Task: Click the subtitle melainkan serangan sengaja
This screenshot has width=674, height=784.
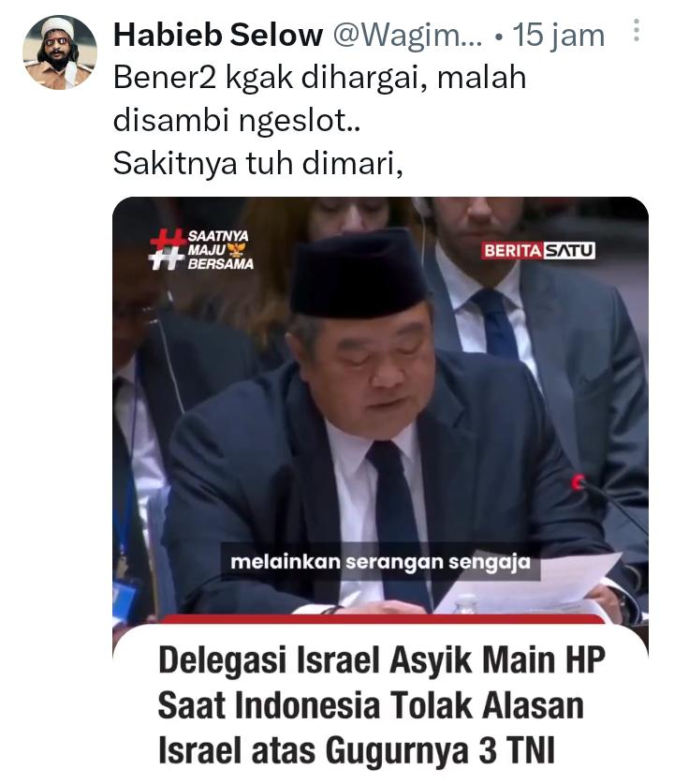Action: coord(380,562)
